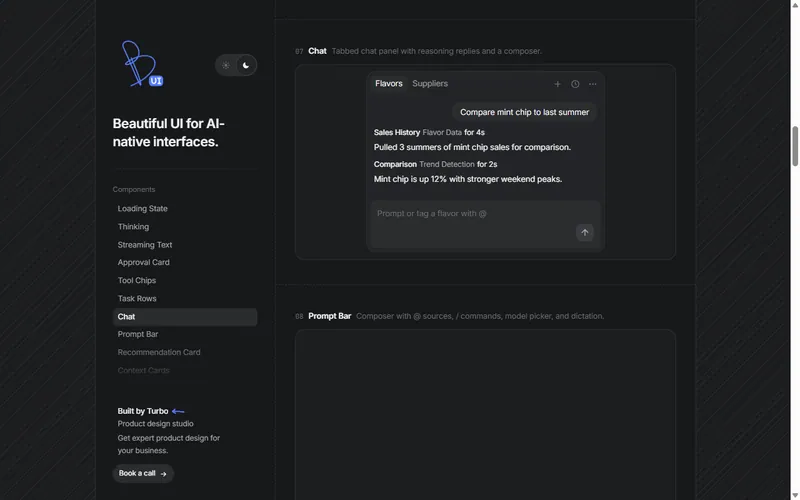Switch to the Flavors tab

point(389,84)
